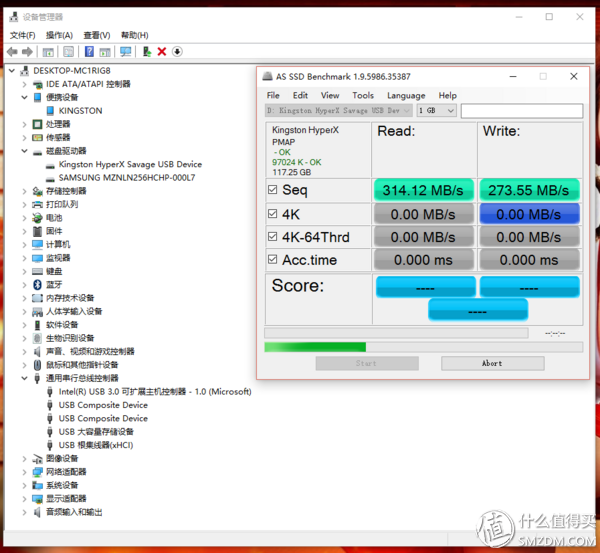Open the 操作(A) menu in Device Manager
This screenshot has height=553, width=600.
[x=59, y=35]
